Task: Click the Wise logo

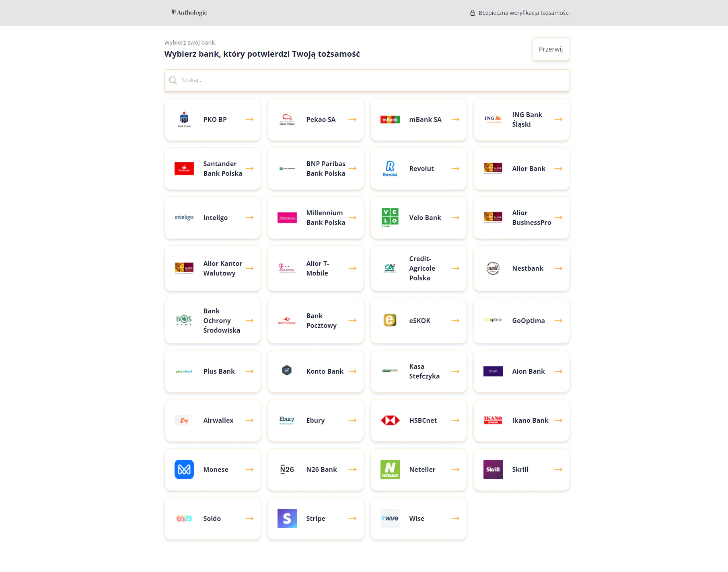Action: point(390,519)
